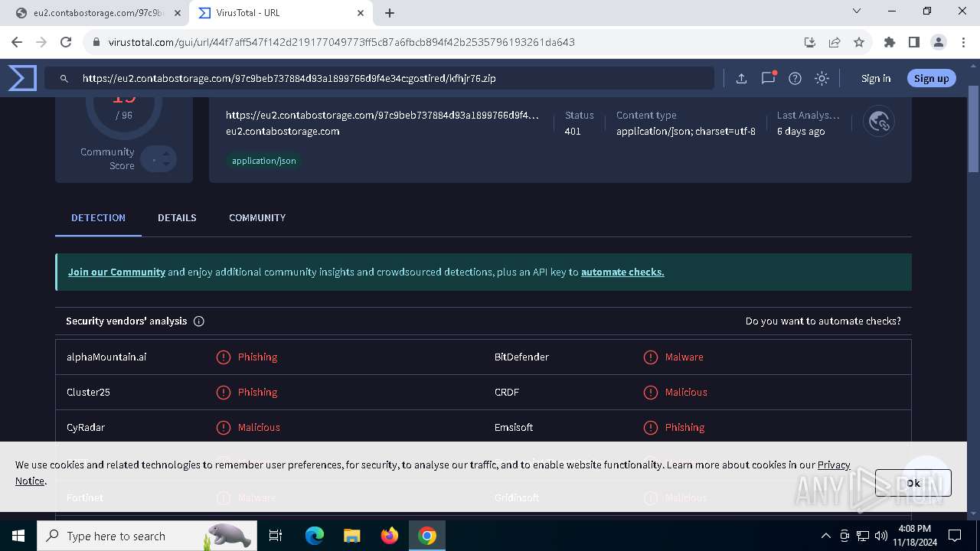Open Microsoft Edge from the taskbar
The width and height of the screenshot is (980, 551).
point(315,536)
